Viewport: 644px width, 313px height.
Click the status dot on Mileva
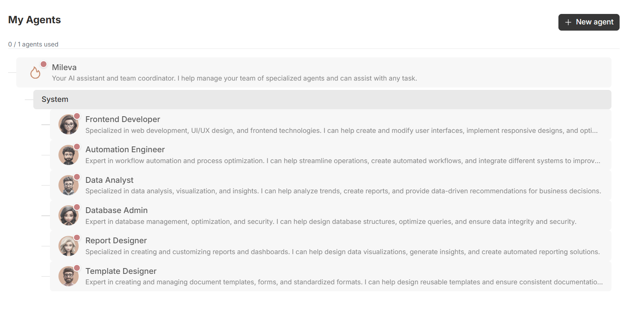pos(44,64)
